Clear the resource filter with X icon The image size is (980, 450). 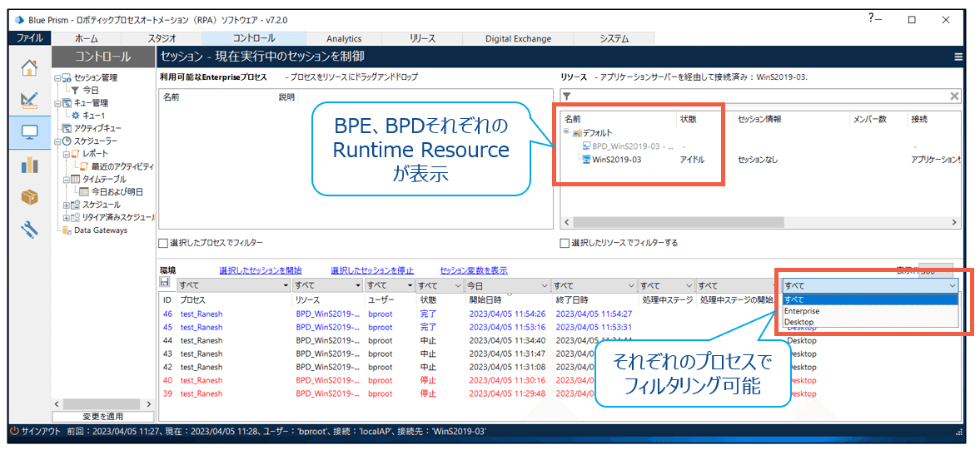point(954,96)
